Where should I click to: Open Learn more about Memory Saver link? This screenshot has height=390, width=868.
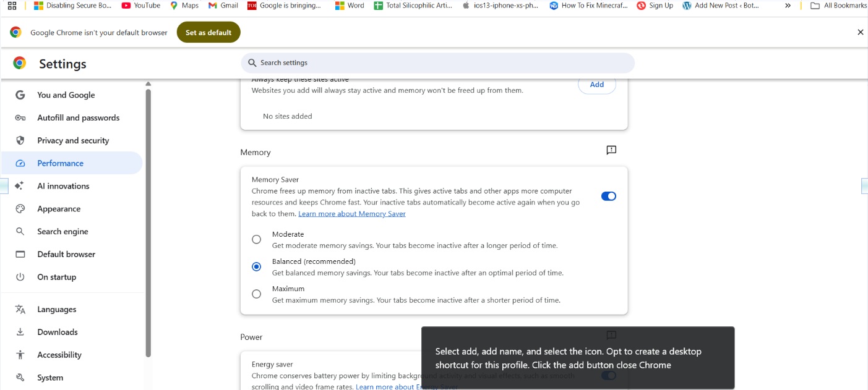pyautogui.click(x=351, y=214)
